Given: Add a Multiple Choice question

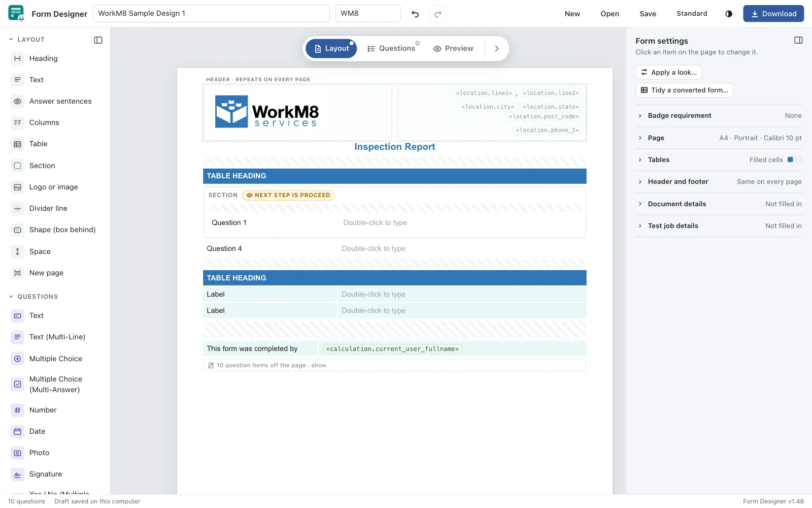Looking at the screenshot, I should click(x=55, y=359).
